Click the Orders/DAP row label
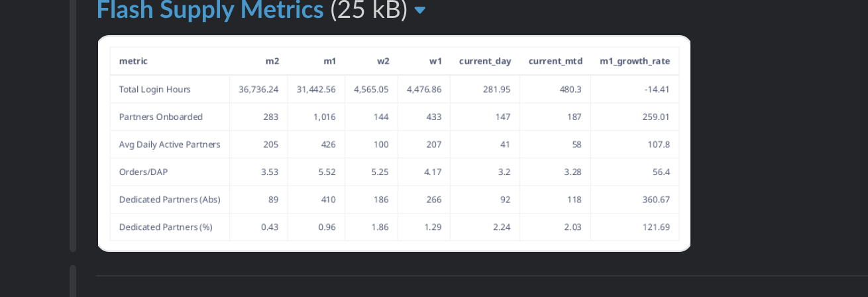The image size is (868, 297). [143, 172]
